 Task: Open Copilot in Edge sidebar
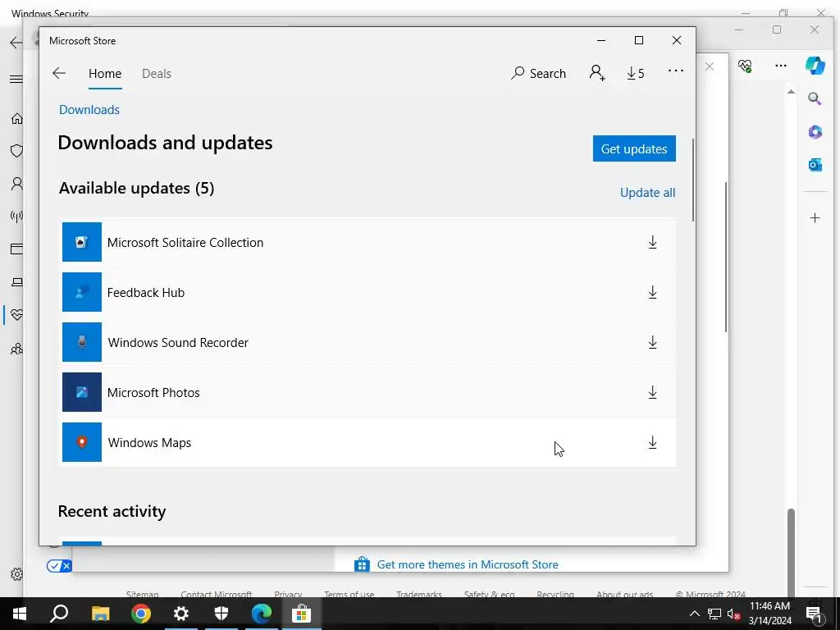(815, 66)
